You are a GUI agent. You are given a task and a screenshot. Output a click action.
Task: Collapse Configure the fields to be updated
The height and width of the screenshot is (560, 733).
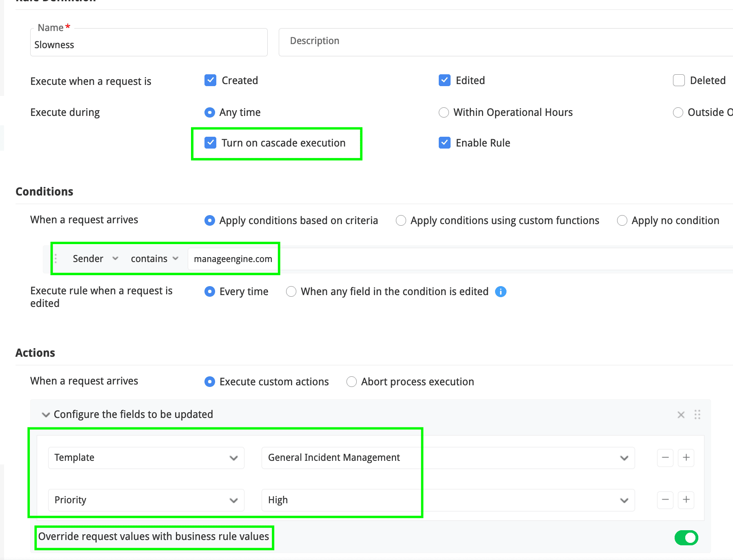(46, 415)
